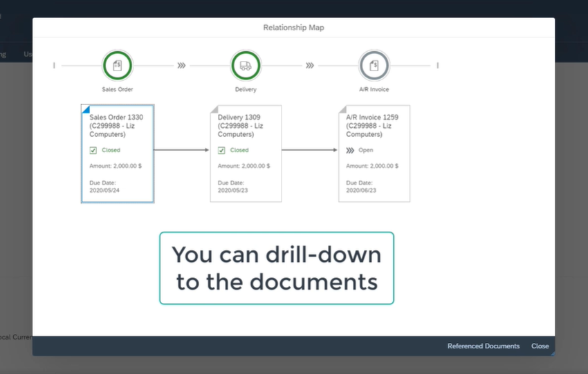Click the blue corner fold of Sales Order 1330
This screenshot has width=588, height=374.
(85, 109)
